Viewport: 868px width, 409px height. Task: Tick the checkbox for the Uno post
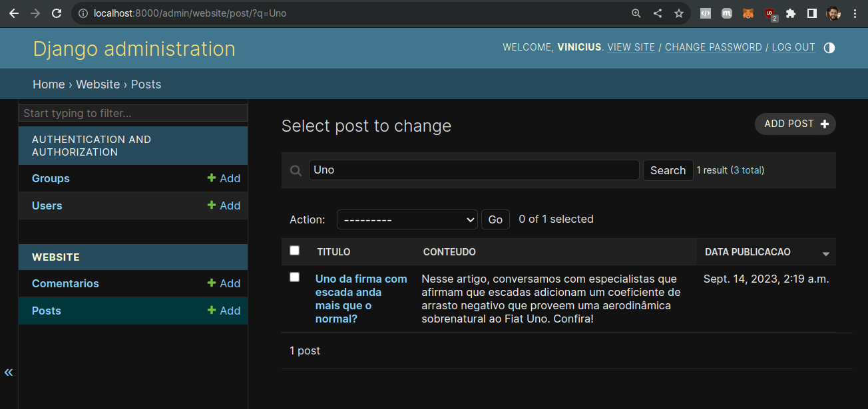(x=295, y=277)
